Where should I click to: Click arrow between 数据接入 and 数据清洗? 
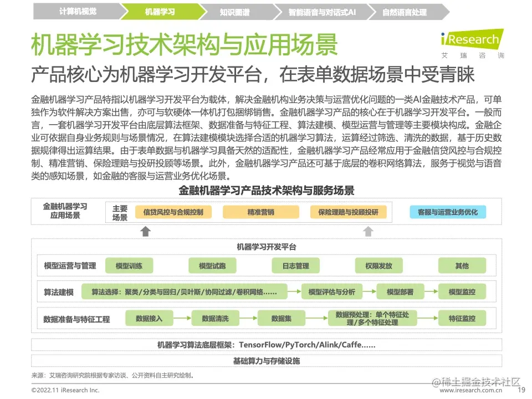click(182, 318)
